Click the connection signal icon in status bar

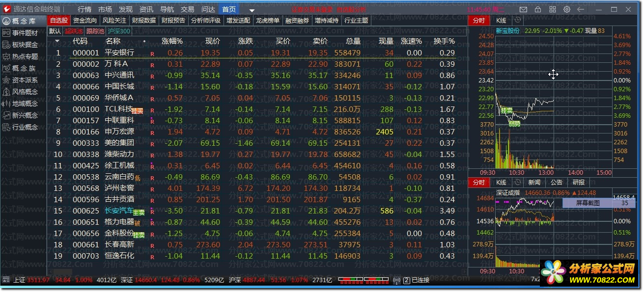(397, 280)
